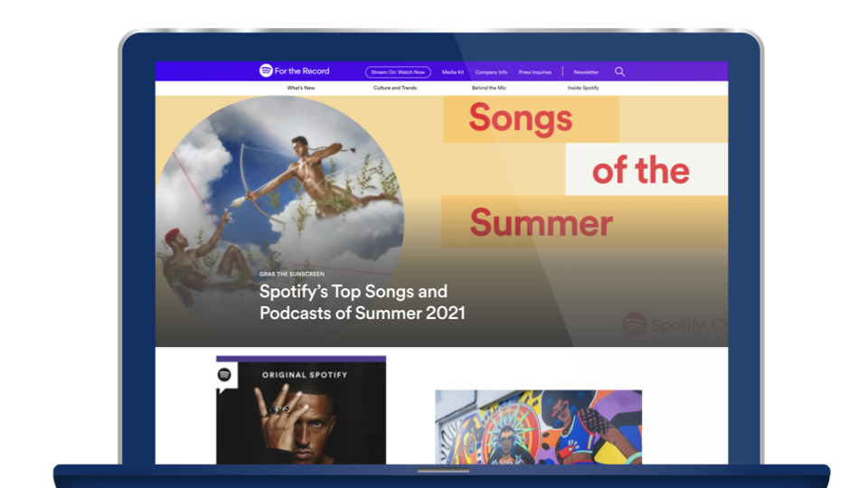Click the Spotify logo in header
The image size is (868, 488).
click(266, 70)
